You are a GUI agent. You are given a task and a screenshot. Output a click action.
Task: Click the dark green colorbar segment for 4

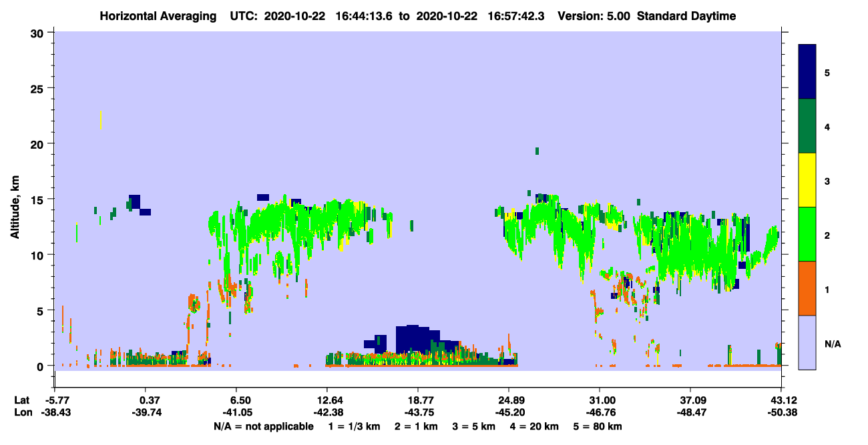click(807, 126)
